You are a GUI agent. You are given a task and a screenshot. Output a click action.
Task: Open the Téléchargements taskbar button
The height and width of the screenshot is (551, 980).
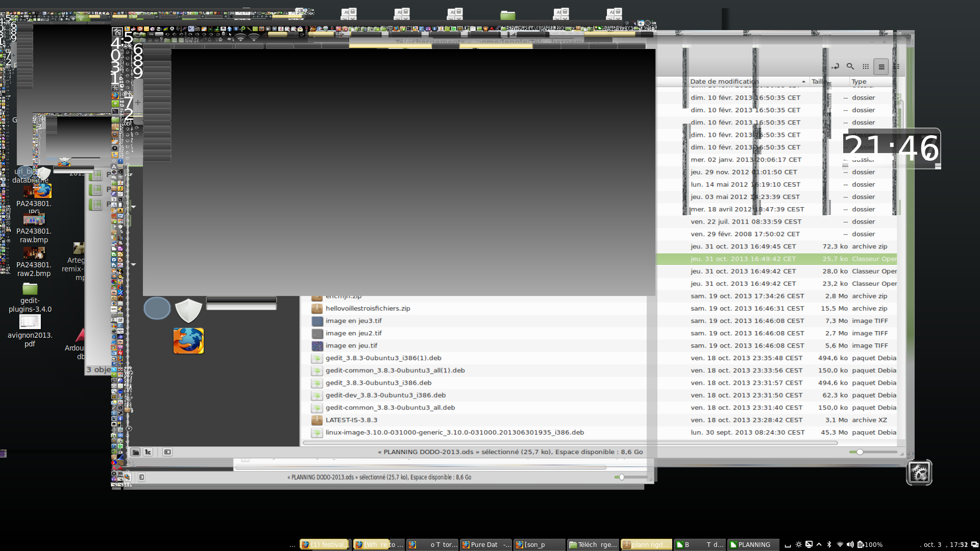[593, 545]
